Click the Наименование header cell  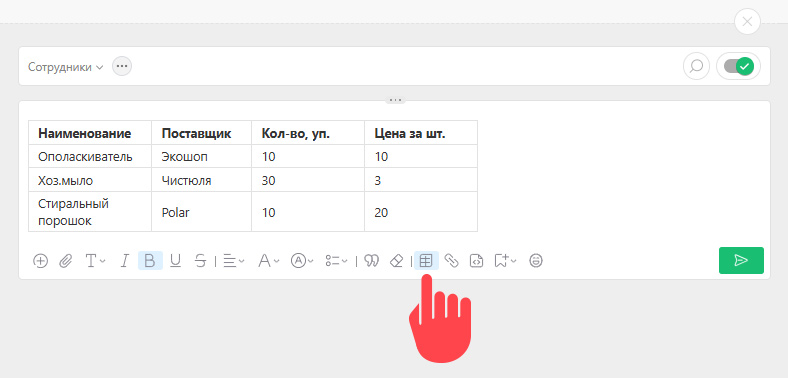pyautogui.click(x=90, y=133)
